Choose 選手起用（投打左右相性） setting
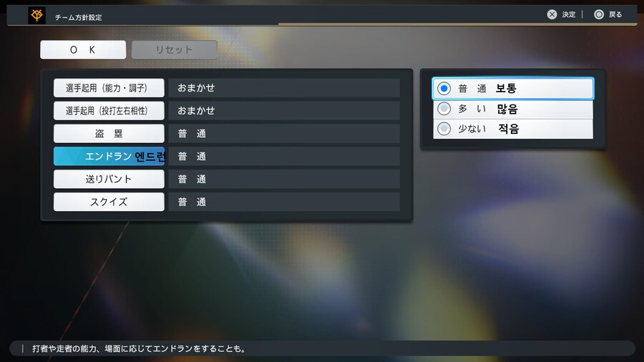Image resolution: width=644 pixels, height=362 pixels. point(109,111)
